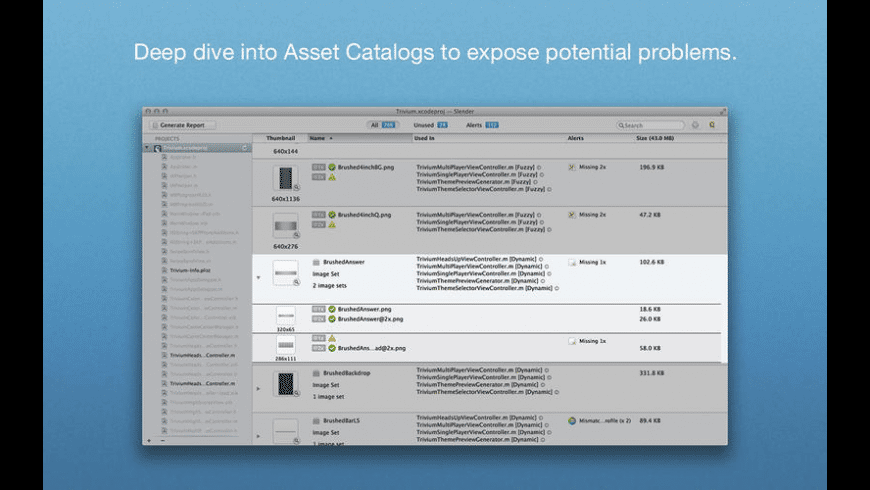870x490 pixels.
Task: Select the Brushed4inchBG.png file name
Action: (366, 167)
